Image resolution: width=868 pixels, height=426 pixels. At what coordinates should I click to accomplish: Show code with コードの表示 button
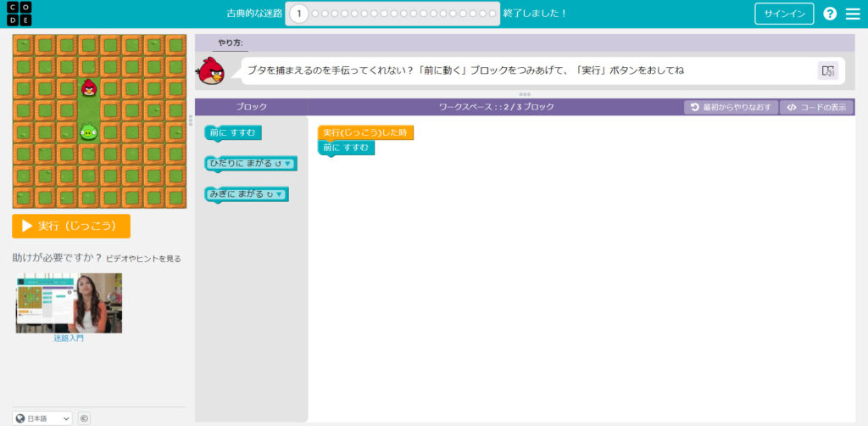click(x=816, y=108)
